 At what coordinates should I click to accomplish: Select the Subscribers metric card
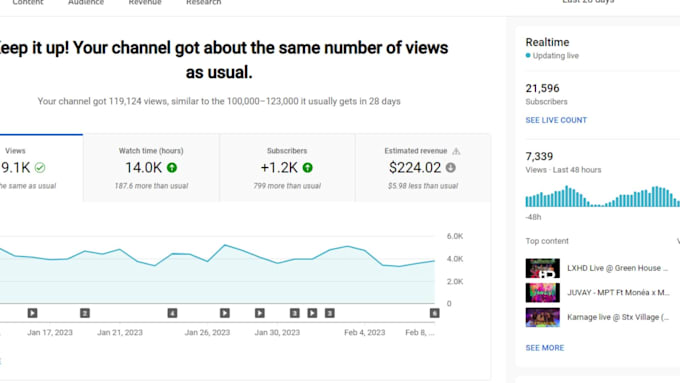pos(287,168)
